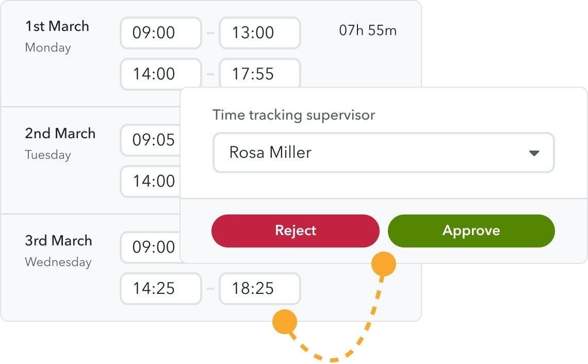Change the 14:25 afternoon start on Wednesday

160,289
